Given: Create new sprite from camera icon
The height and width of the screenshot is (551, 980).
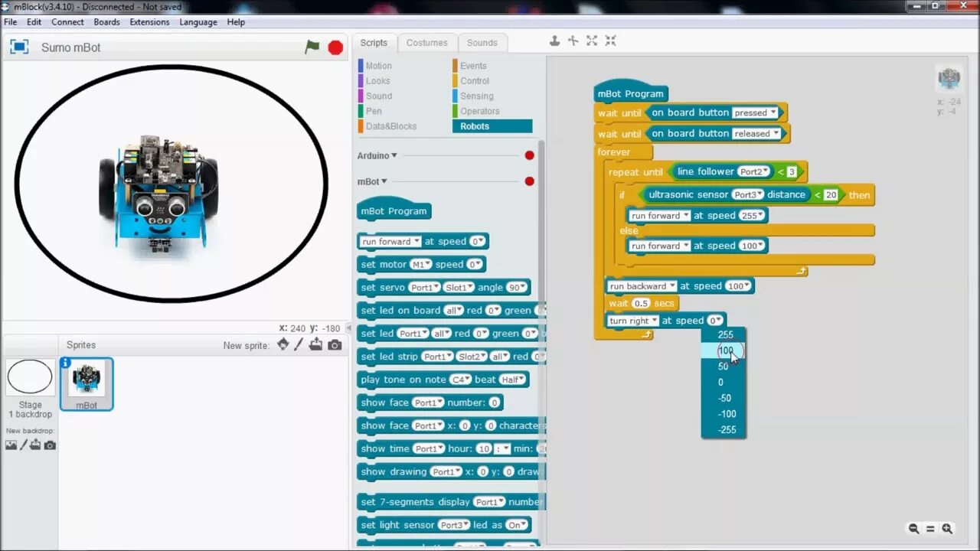Looking at the screenshot, I should [x=335, y=345].
